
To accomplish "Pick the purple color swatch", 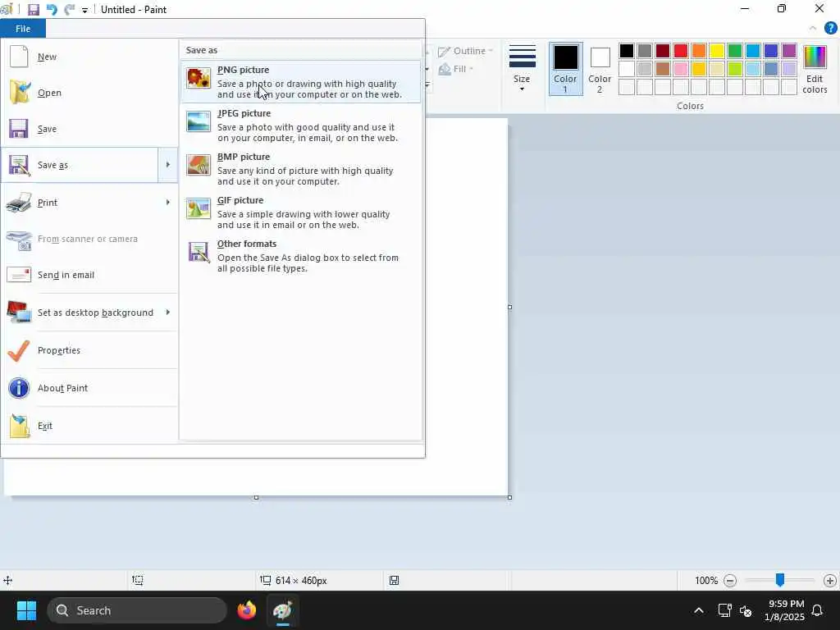I will click(788, 51).
